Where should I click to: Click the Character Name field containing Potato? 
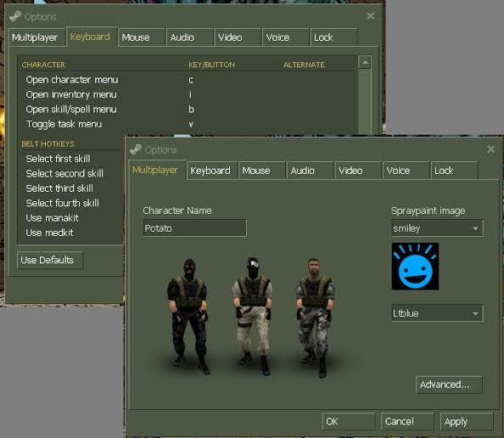[x=195, y=228]
